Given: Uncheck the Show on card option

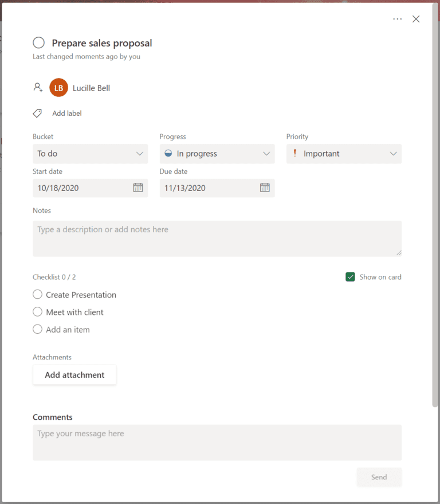Looking at the screenshot, I should tap(350, 276).
